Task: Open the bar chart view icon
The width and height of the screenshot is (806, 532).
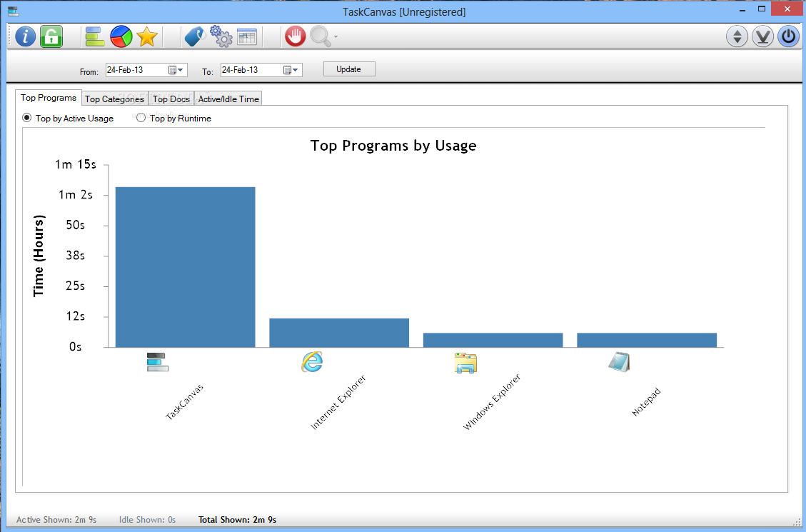Action: tap(95, 36)
